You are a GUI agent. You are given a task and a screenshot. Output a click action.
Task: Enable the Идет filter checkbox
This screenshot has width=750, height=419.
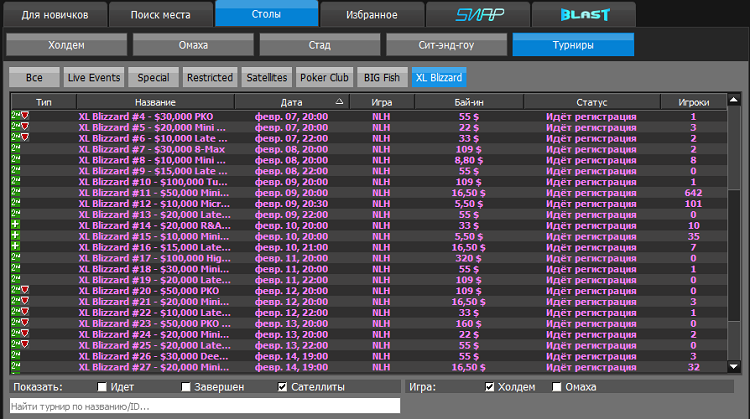pyautogui.click(x=102, y=387)
